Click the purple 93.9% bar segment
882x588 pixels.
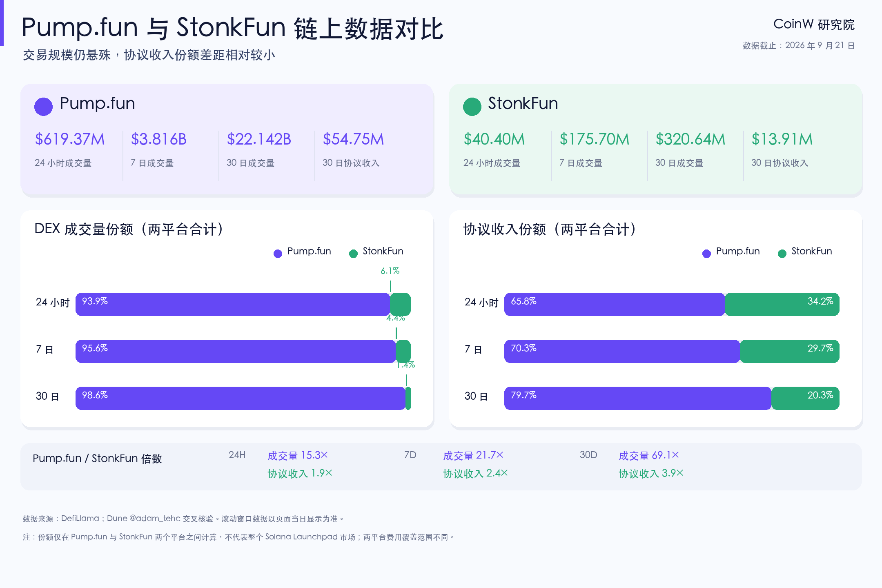[233, 304]
